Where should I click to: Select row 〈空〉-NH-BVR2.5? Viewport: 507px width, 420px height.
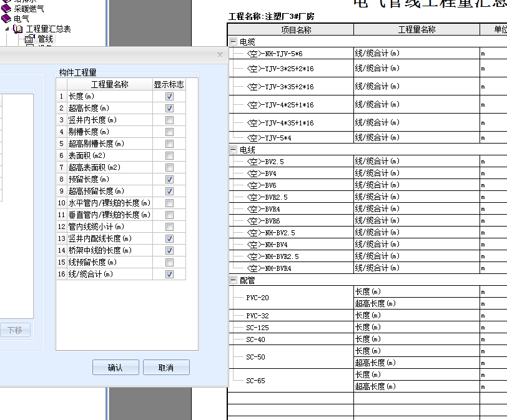pos(273,256)
